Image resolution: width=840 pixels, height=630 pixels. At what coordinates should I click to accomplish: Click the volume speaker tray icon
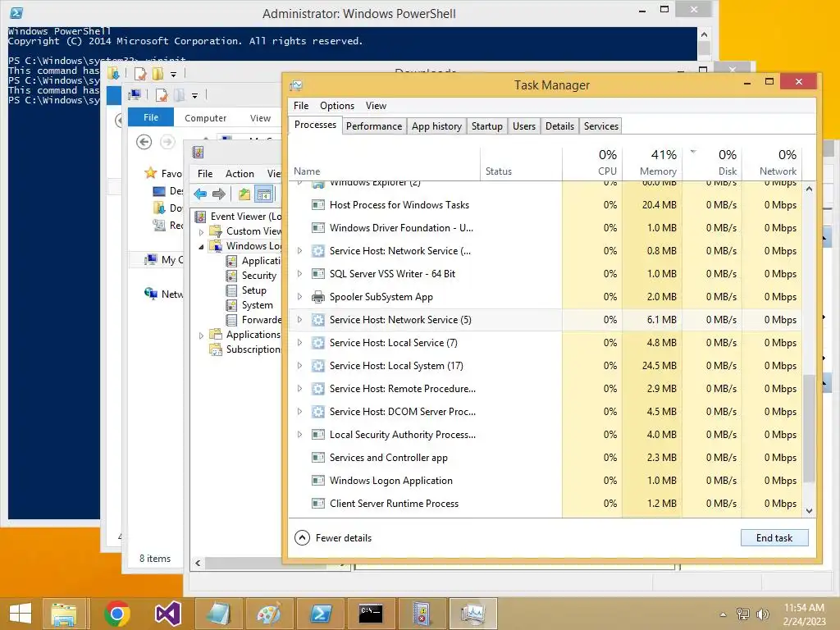[x=762, y=614]
